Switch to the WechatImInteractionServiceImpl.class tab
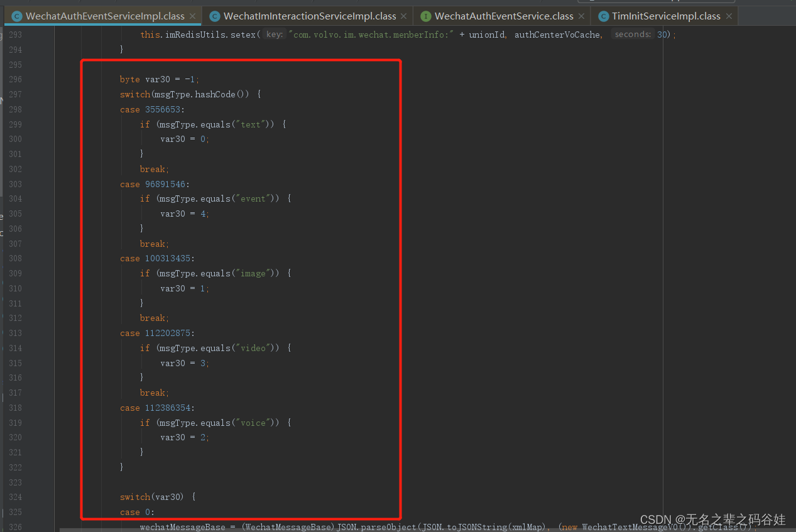The width and height of the screenshot is (796, 532). [302, 15]
